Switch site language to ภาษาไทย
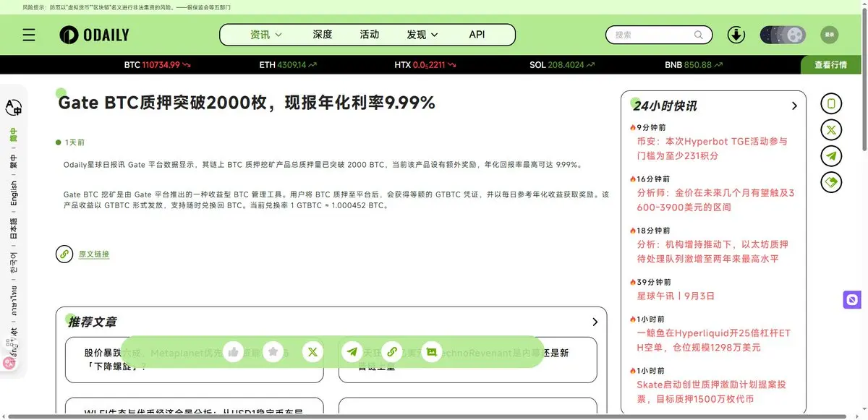The width and height of the screenshot is (868, 420). point(14,301)
